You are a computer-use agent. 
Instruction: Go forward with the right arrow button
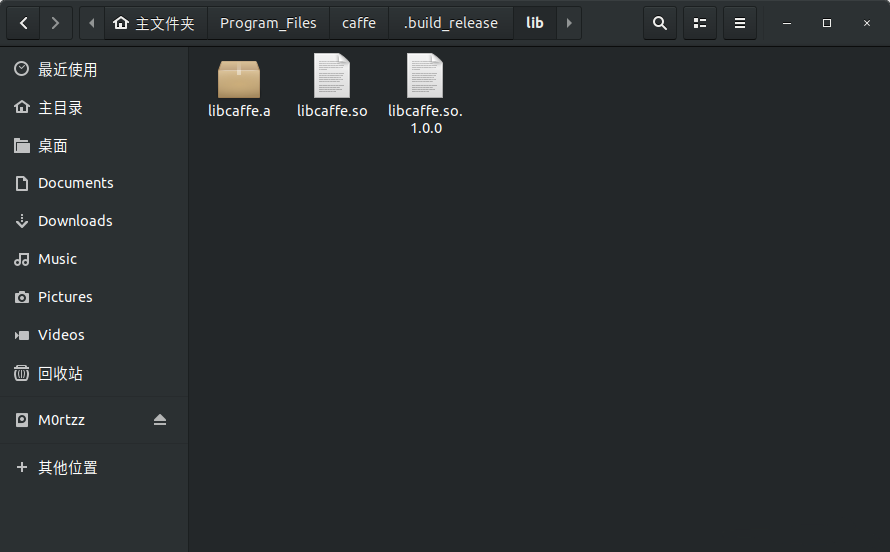(x=55, y=23)
